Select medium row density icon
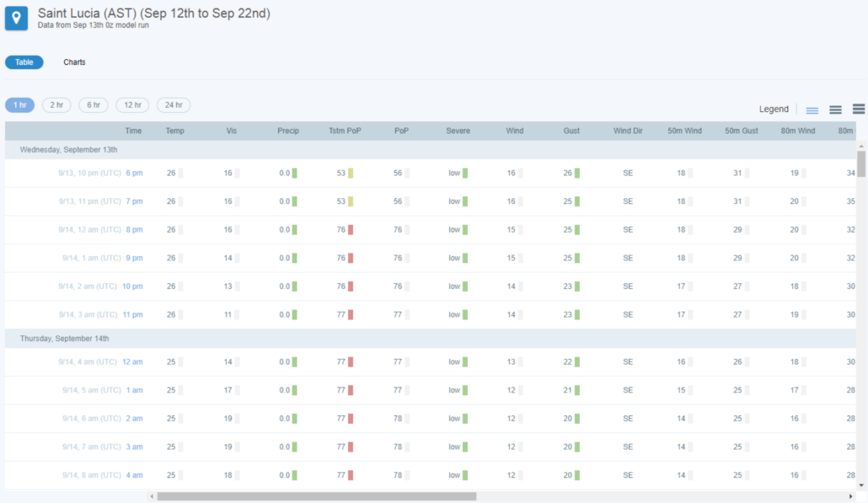The image size is (868, 503). pyautogui.click(x=835, y=110)
